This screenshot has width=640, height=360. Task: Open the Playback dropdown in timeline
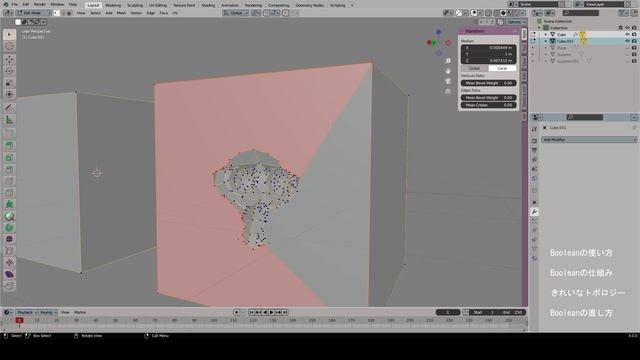27,312
